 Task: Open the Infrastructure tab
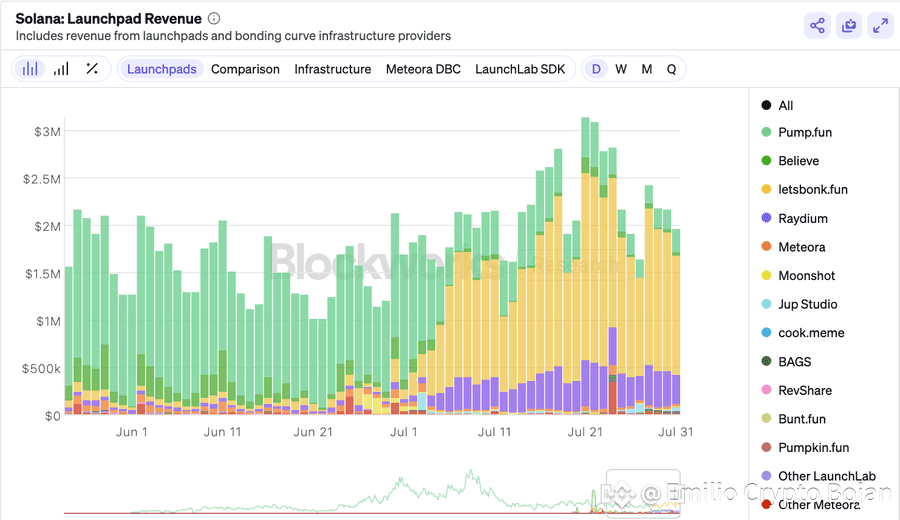(333, 69)
